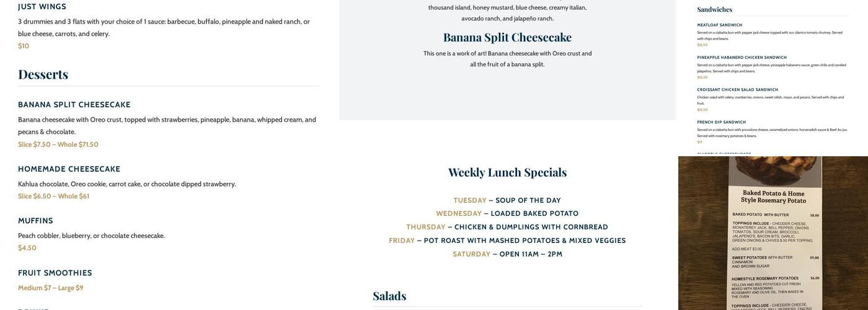This screenshot has width=868, height=310.
Task: Open the Sandwiches section heading
Action: click(714, 9)
